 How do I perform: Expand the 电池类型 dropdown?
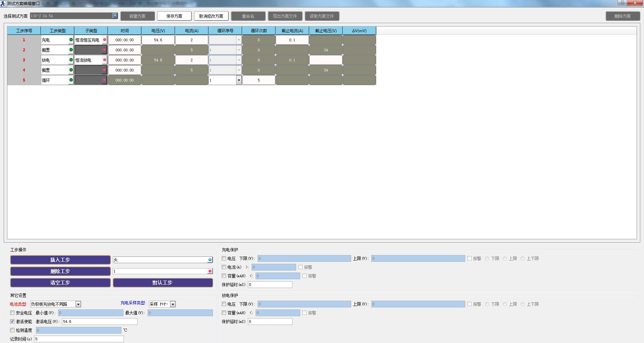pos(78,304)
